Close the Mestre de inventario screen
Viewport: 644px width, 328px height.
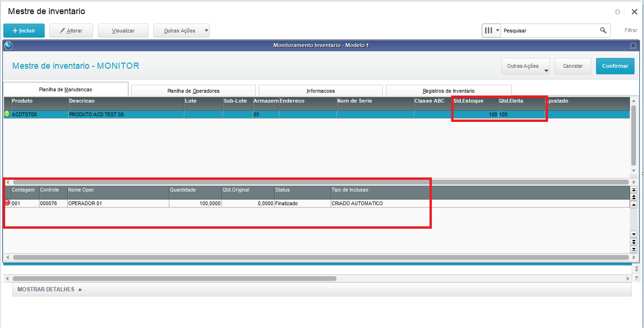coord(634,12)
